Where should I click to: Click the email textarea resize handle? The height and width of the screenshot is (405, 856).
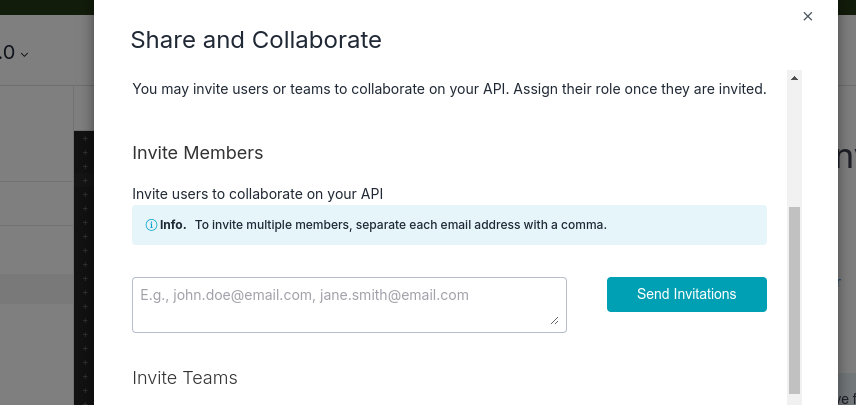coord(554,321)
